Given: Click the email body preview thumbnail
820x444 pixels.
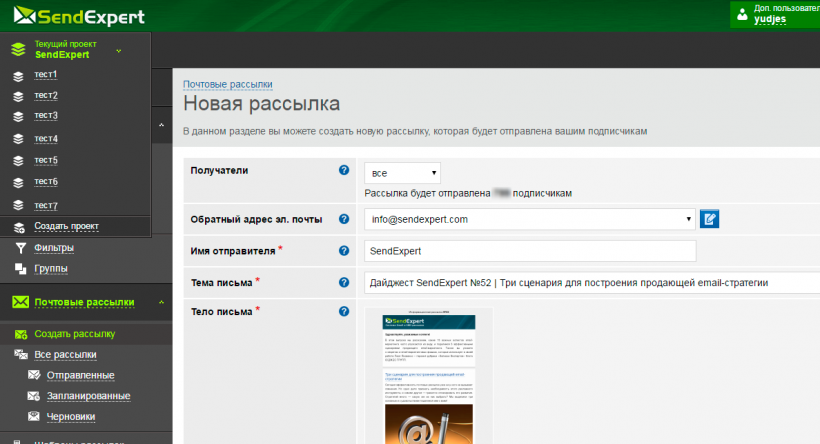Looking at the screenshot, I should coord(429,377).
